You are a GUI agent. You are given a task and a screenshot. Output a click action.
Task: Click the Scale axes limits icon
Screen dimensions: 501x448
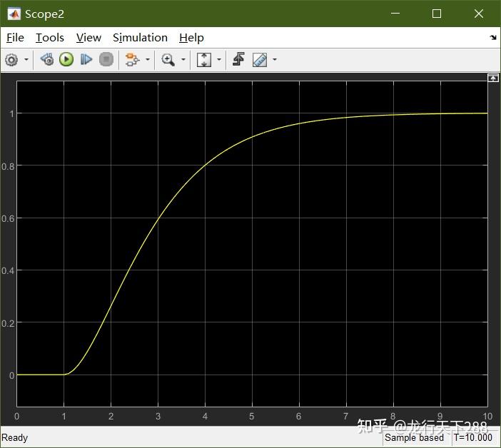click(204, 60)
